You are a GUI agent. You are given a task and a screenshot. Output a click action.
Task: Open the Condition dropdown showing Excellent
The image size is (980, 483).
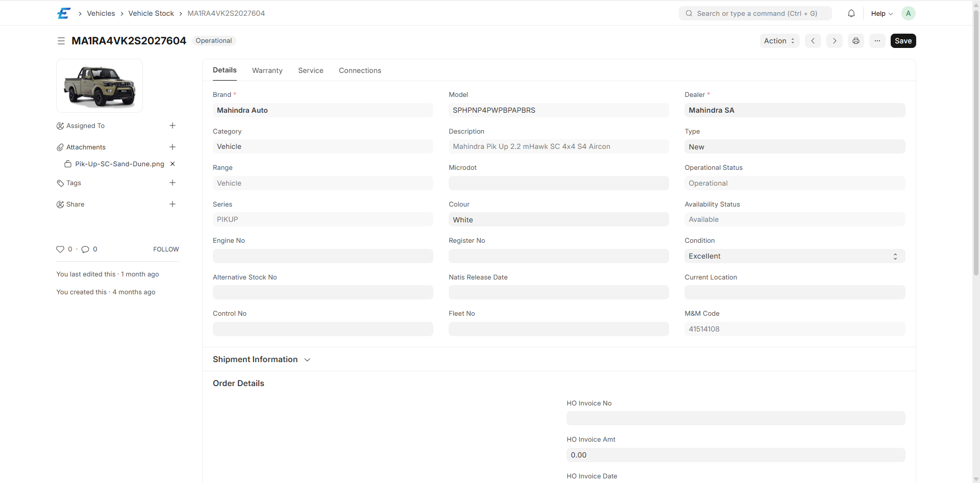coord(794,256)
